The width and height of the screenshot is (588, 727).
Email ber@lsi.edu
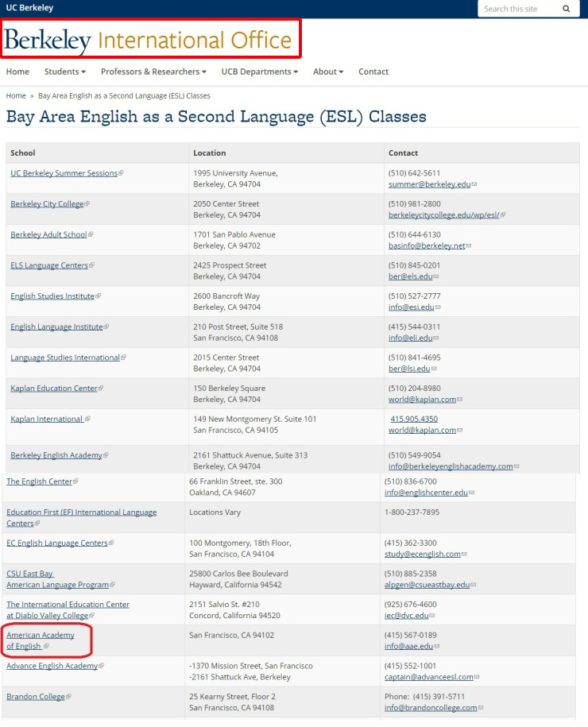pos(409,369)
